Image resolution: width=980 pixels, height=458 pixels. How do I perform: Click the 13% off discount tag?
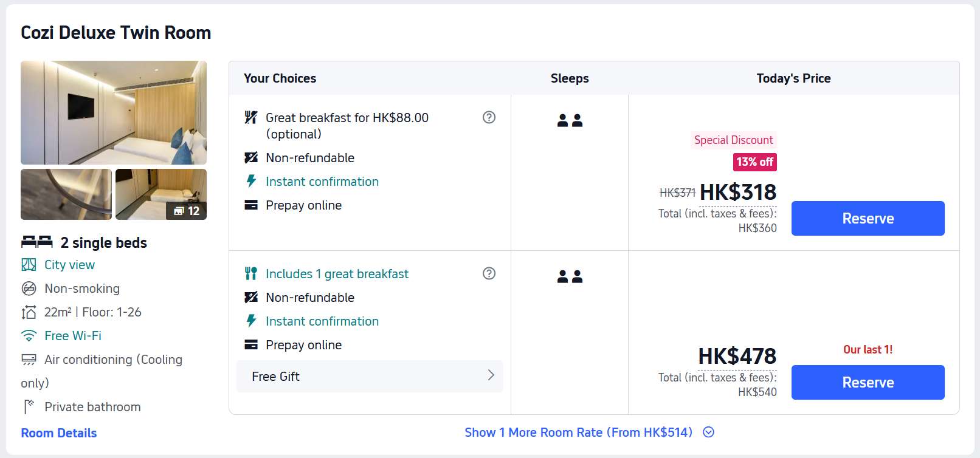(x=754, y=162)
